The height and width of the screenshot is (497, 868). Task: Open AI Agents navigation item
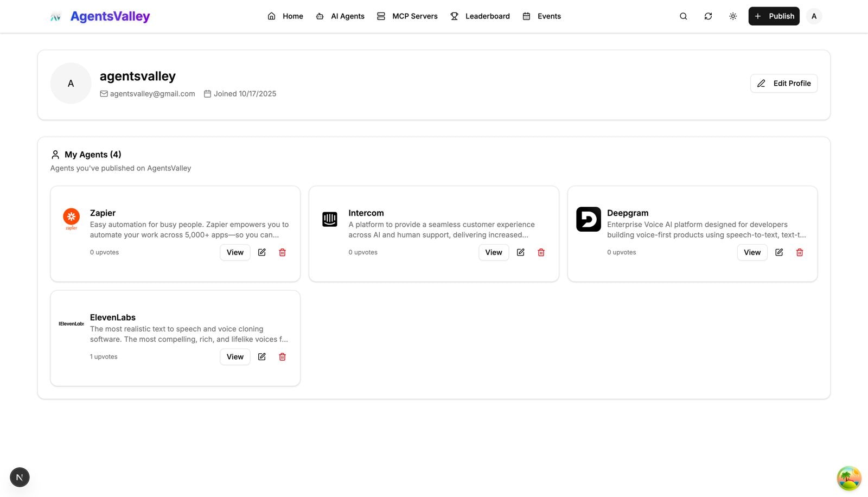click(341, 16)
